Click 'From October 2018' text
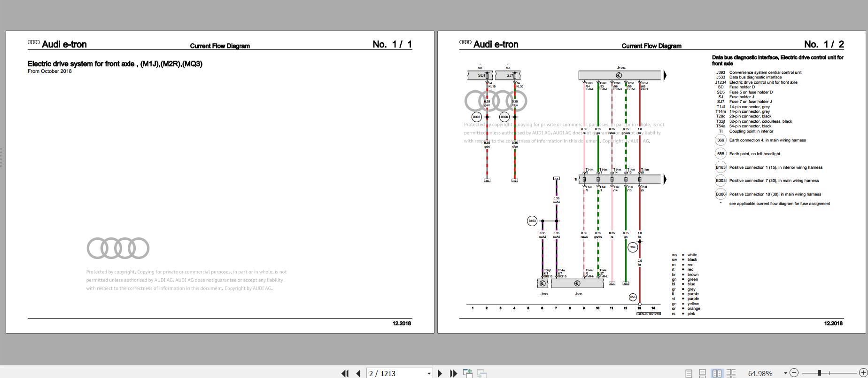Viewport: 868px width, 378px height. tap(50, 71)
